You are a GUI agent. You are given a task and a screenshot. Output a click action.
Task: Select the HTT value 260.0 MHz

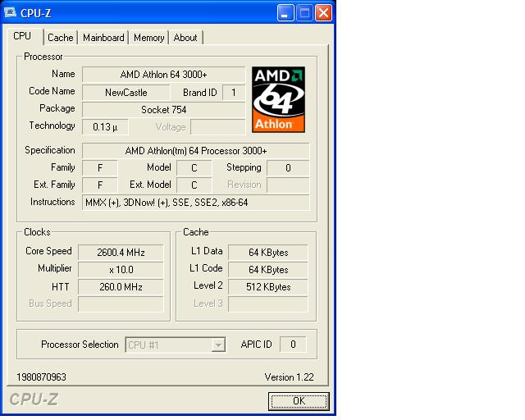tap(120, 287)
